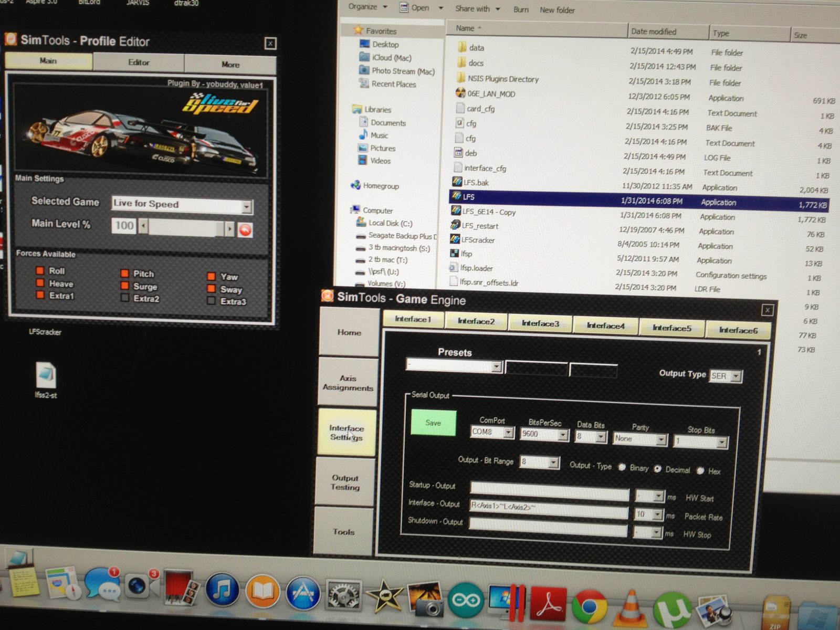Viewport: 840px width, 630px height.
Task: Toggle the Surge force checkbox
Action: (125, 286)
